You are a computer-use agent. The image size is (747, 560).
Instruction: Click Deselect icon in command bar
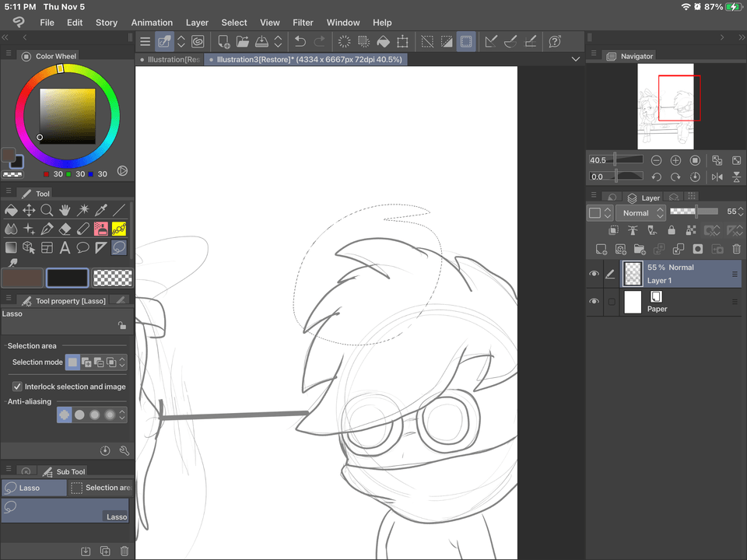(427, 41)
